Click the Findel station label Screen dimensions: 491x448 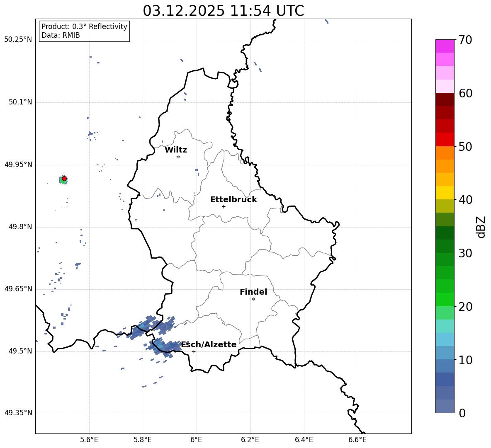253,292
